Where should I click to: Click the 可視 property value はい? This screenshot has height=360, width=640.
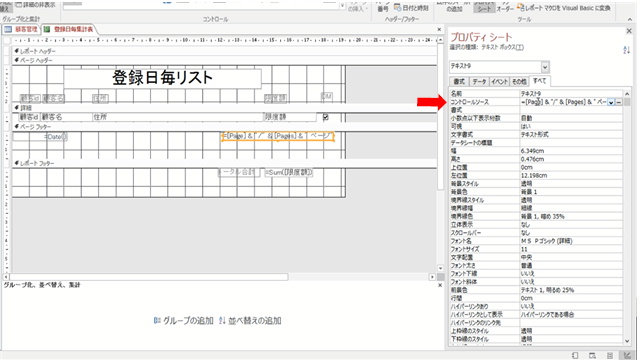pos(571,127)
